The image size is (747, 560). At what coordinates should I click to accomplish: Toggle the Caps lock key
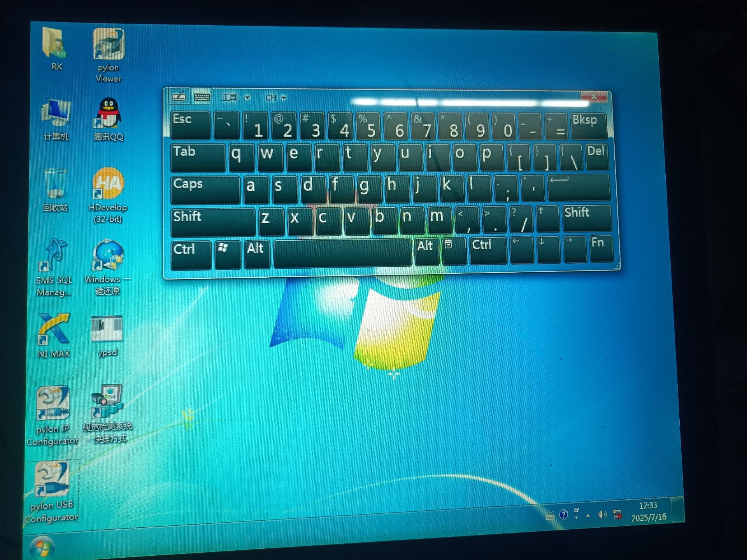205,189
